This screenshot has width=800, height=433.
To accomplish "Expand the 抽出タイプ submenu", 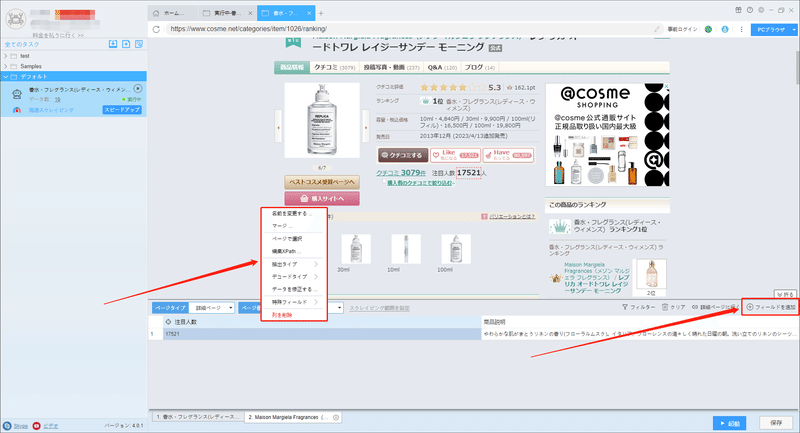I will [294, 264].
